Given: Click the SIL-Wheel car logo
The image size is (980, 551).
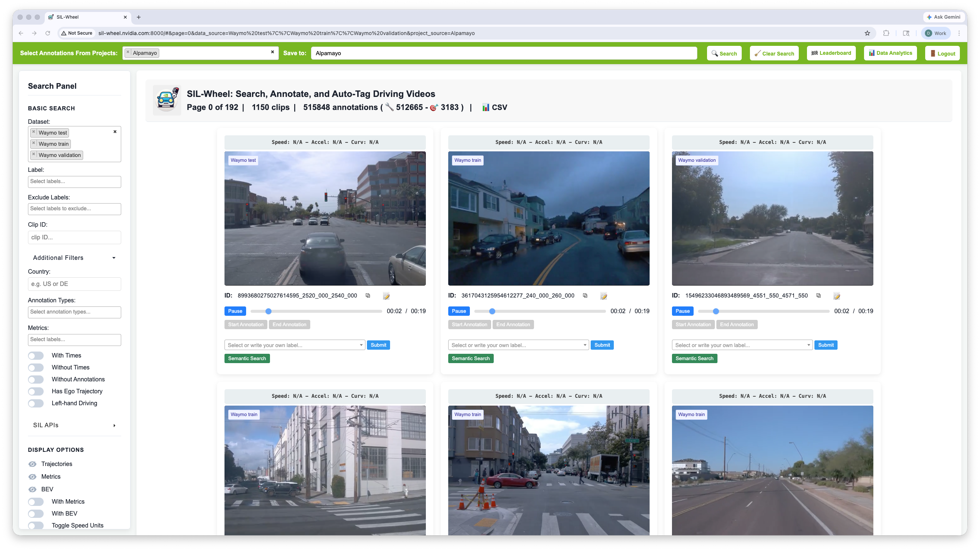Looking at the screenshot, I should [167, 100].
